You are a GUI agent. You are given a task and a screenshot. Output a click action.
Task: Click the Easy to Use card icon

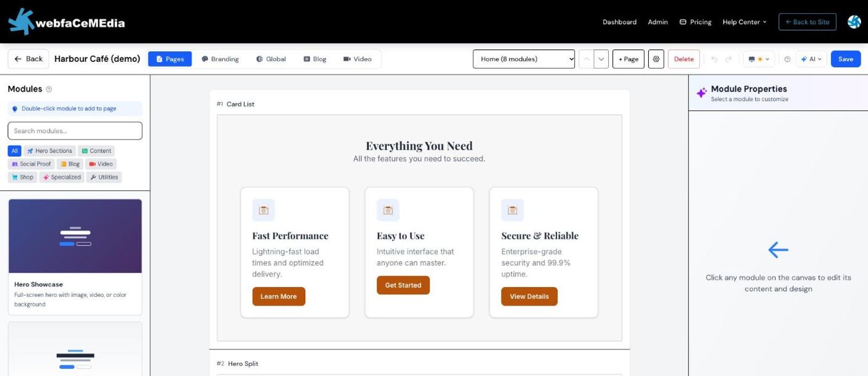coord(388,211)
